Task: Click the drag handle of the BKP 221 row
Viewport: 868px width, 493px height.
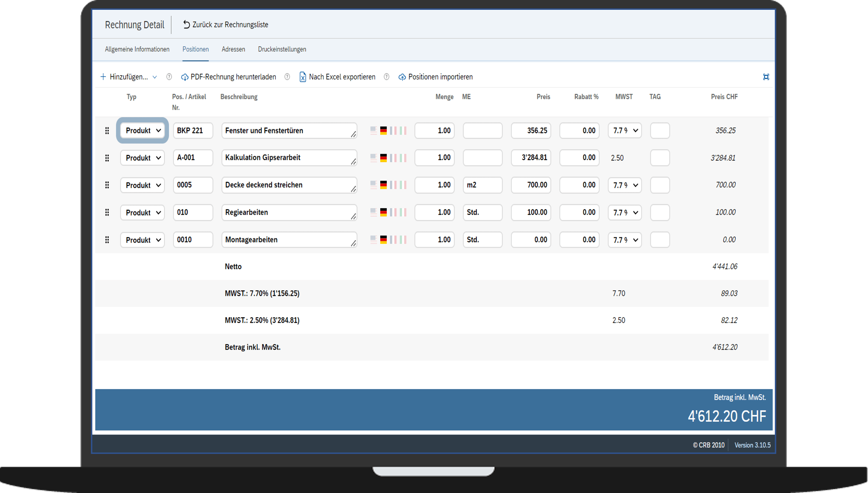Action: click(x=107, y=130)
